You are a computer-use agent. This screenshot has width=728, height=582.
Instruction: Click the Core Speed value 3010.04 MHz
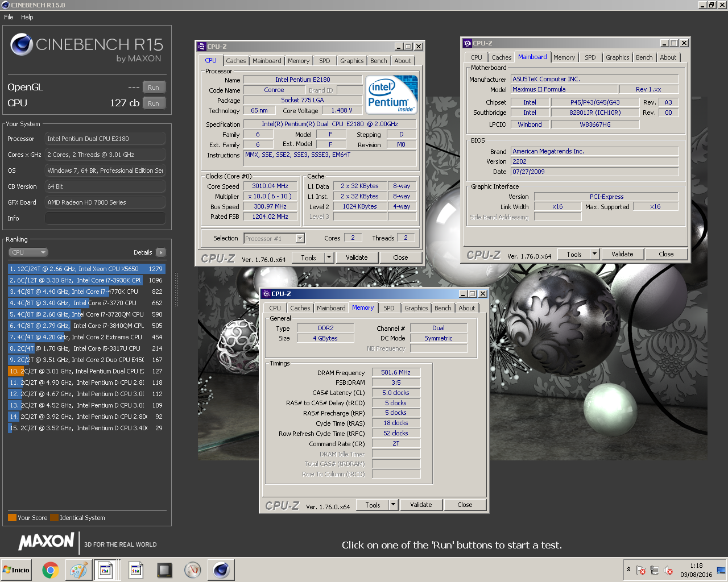pyautogui.click(x=270, y=186)
